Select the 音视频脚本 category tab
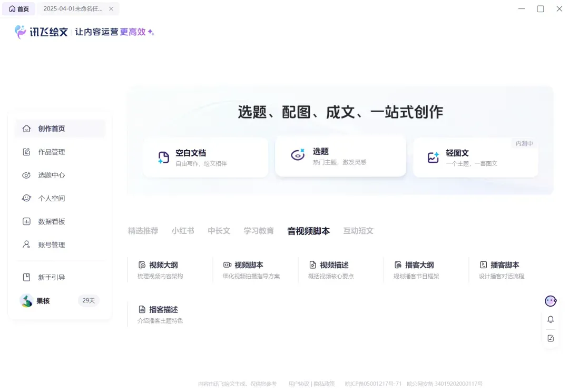This screenshot has height=392, width=569. [308, 231]
